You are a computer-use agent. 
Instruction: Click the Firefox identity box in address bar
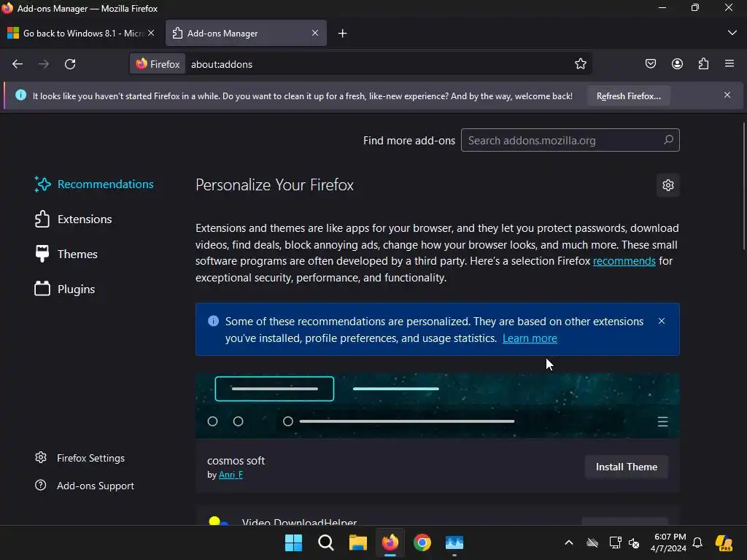coord(158,64)
